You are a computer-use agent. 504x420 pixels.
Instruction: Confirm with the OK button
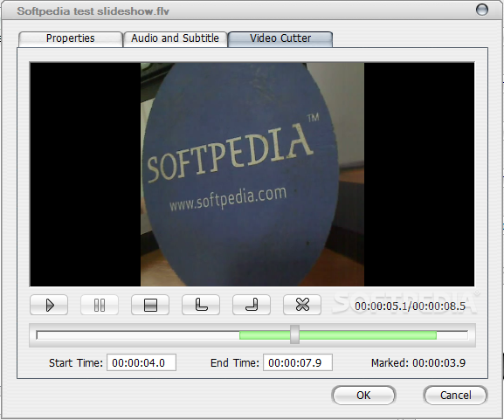click(363, 396)
